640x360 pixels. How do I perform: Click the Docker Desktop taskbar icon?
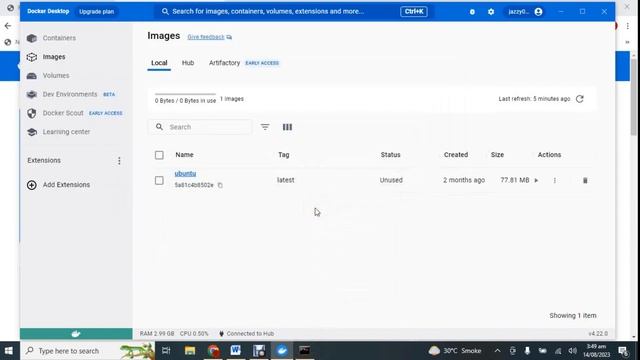coord(282,351)
